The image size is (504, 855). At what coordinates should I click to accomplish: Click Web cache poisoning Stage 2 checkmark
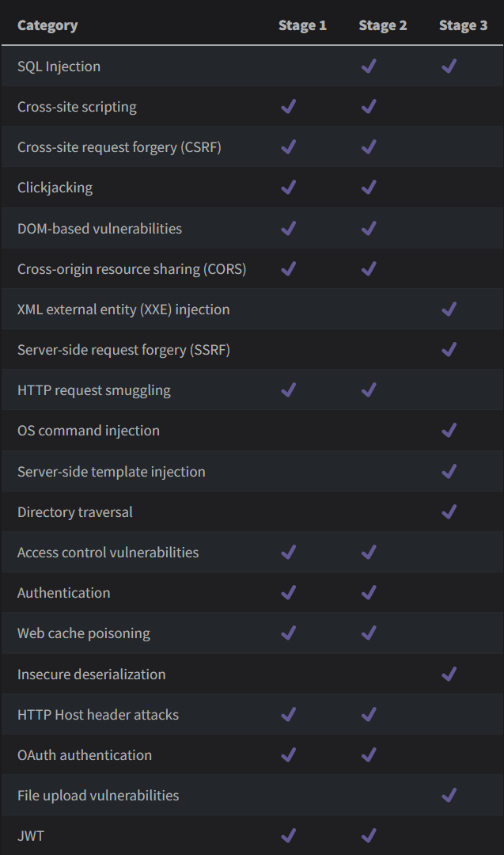(369, 633)
